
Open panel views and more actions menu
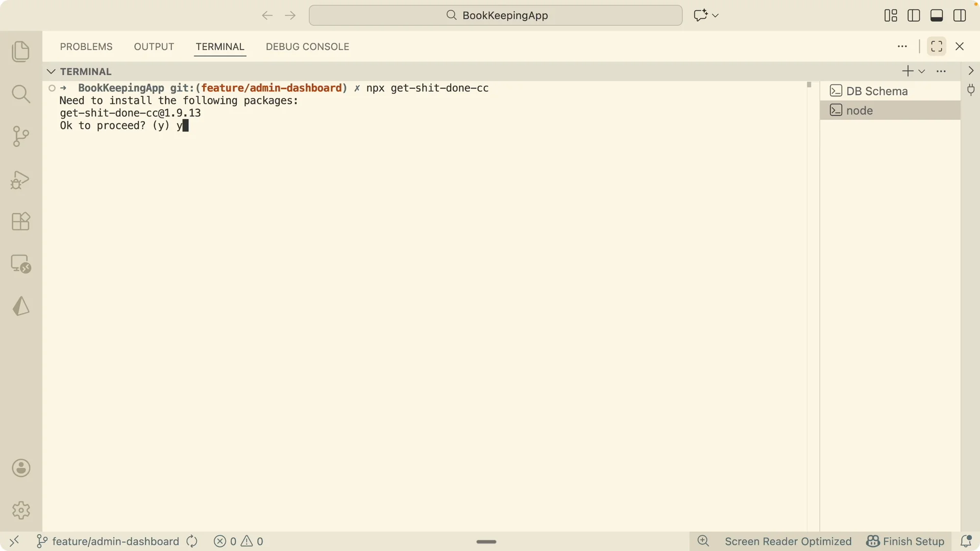(902, 46)
